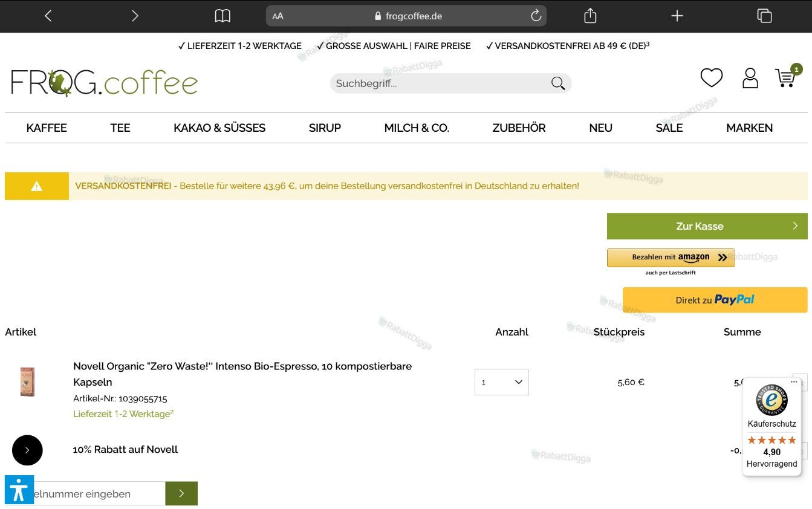This screenshot has width=812, height=509.
Task: Pay with the Bezahlen mit Amazon button
Action: (x=671, y=258)
